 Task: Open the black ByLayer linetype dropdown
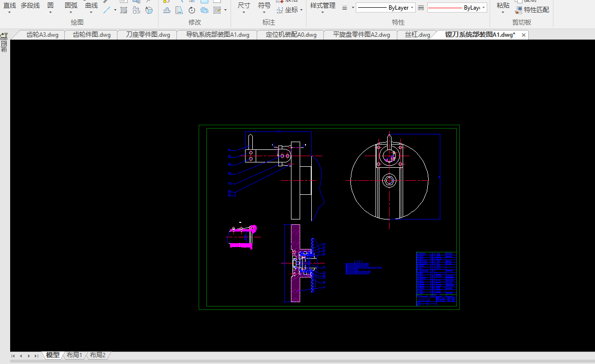pos(412,8)
